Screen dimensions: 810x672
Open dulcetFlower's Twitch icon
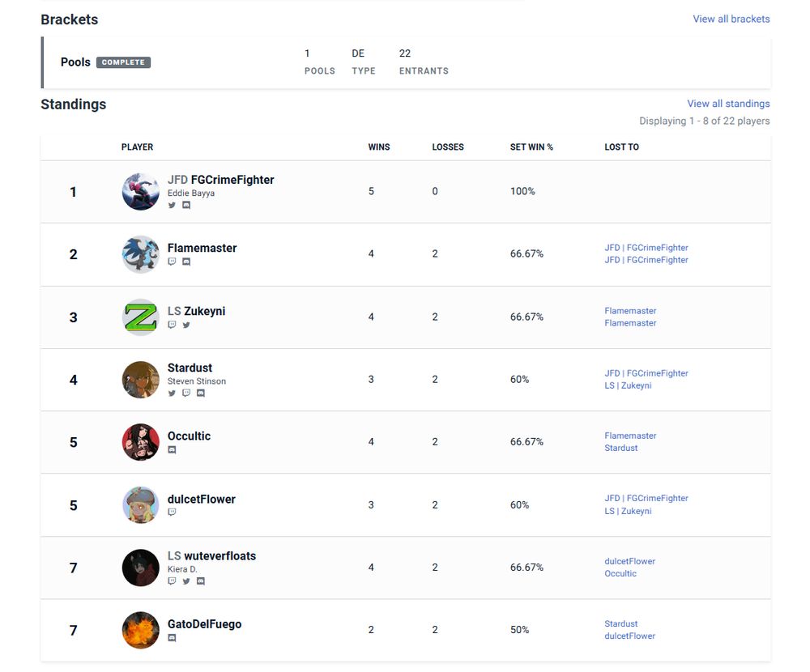pos(172,513)
